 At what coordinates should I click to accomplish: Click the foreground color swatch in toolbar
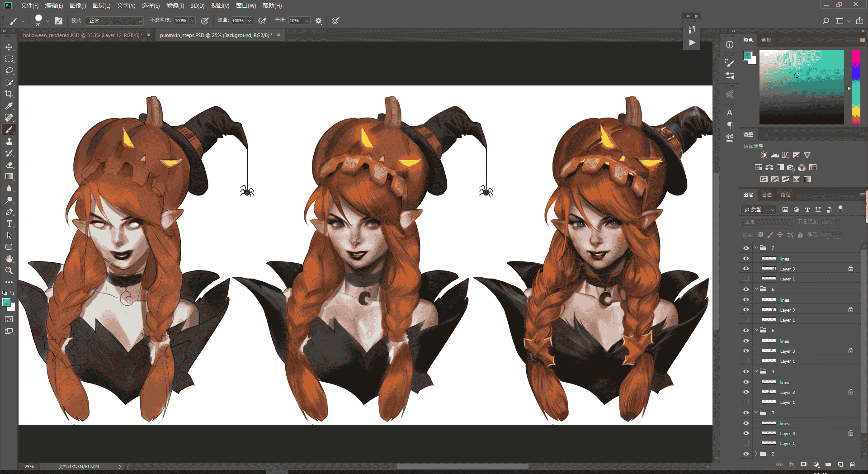click(6, 303)
